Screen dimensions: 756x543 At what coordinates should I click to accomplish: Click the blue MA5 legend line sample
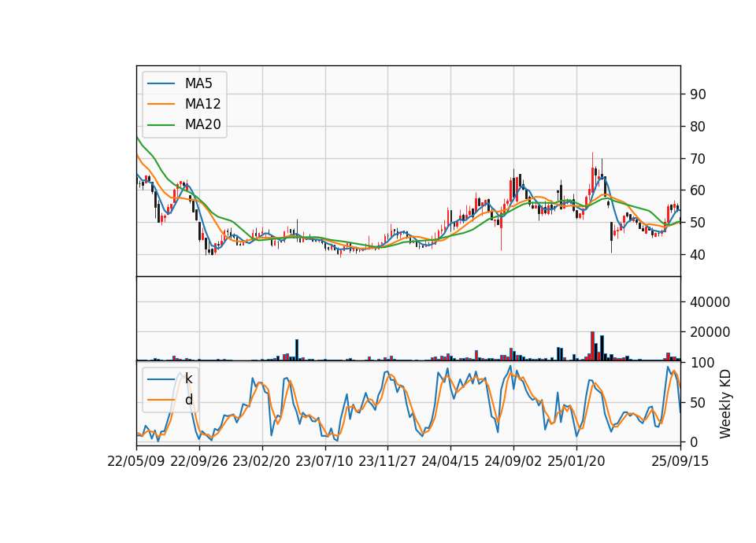pyautogui.click(x=161, y=83)
